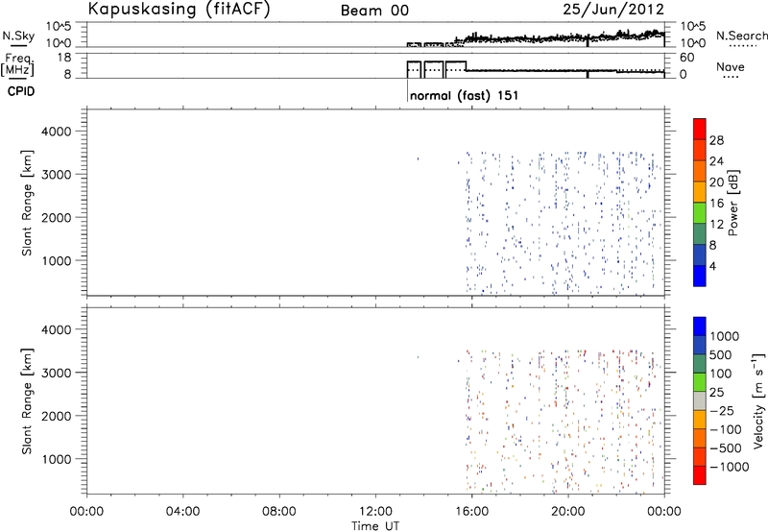Click the '4000' tick on the power panel

click(57, 132)
